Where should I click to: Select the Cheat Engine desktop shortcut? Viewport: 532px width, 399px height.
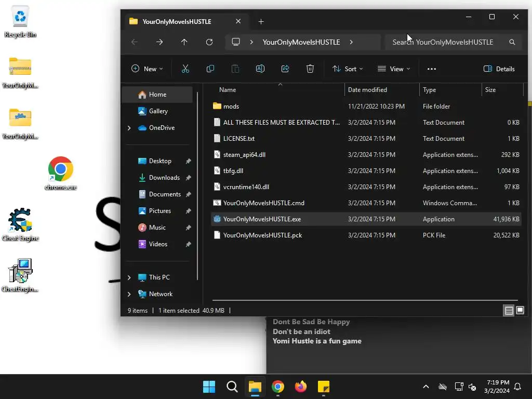tap(20, 224)
